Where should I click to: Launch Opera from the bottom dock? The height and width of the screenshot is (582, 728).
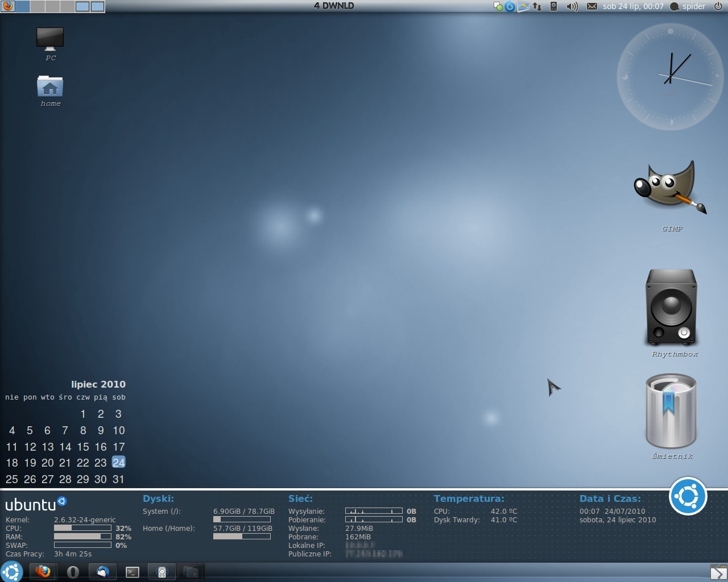[73, 572]
